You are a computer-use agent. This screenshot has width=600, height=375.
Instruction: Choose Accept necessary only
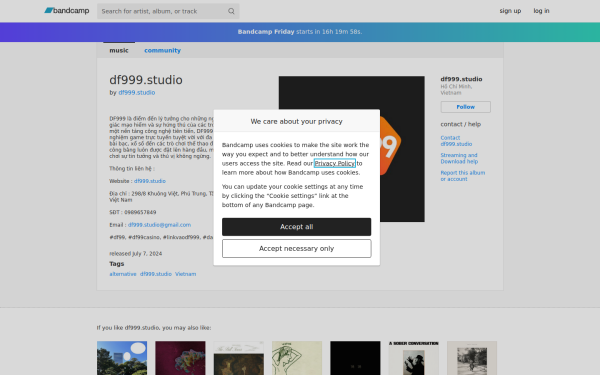pos(297,249)
